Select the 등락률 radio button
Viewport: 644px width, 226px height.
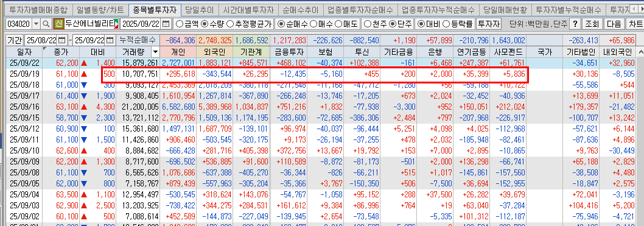tap(446, 24)
